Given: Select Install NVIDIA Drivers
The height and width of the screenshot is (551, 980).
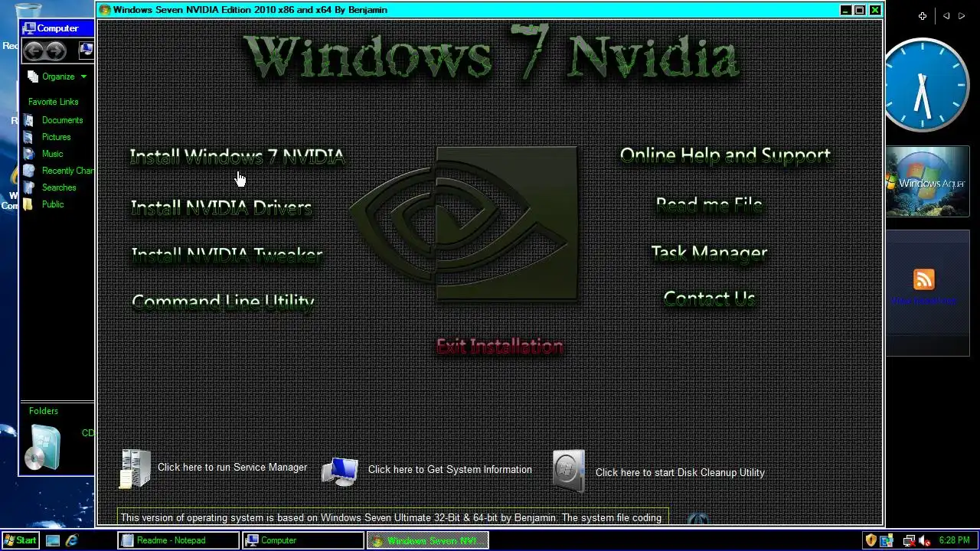Looking at the screenshot, I should click(x=221, y=207).
